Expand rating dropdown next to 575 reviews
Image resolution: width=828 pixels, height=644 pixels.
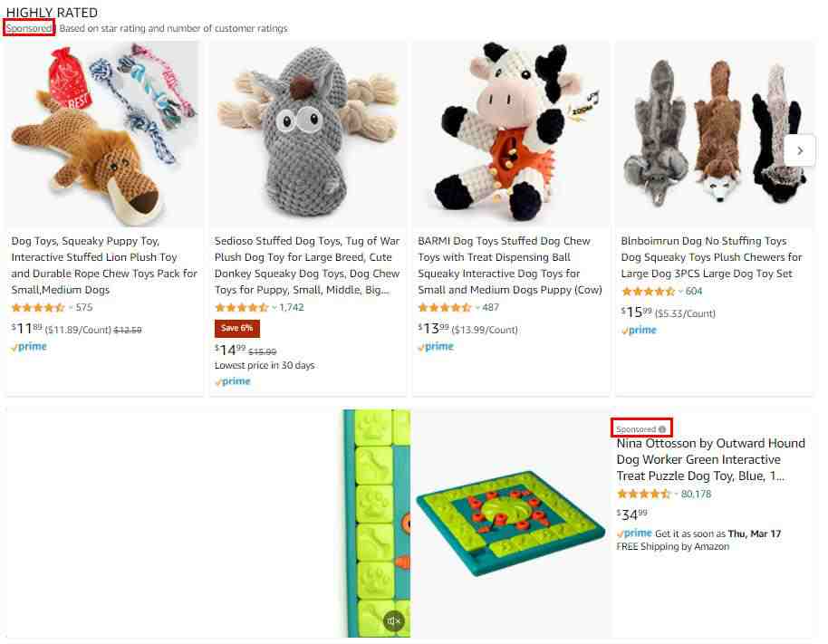71,308
